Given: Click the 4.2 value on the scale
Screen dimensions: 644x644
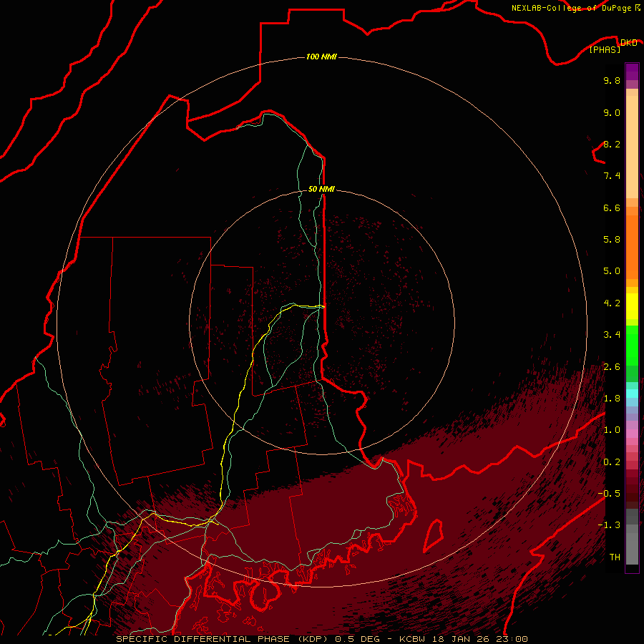Looking at the screenshot, I should click(612, 303).
